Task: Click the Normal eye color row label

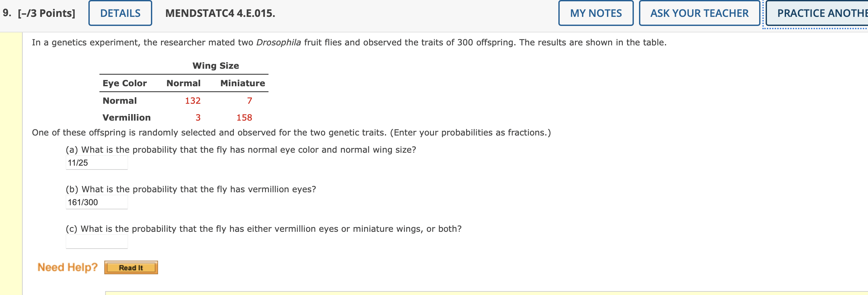Action: [x=119, y=100]
